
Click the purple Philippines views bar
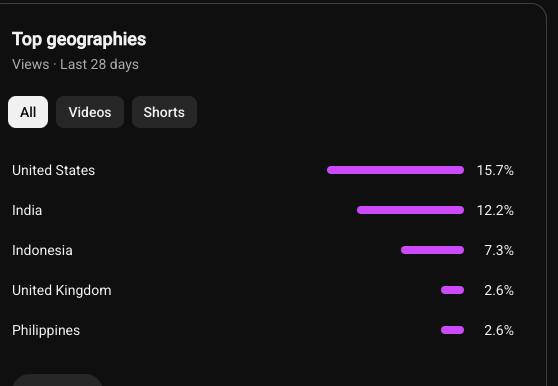click(x=452, y=331)
